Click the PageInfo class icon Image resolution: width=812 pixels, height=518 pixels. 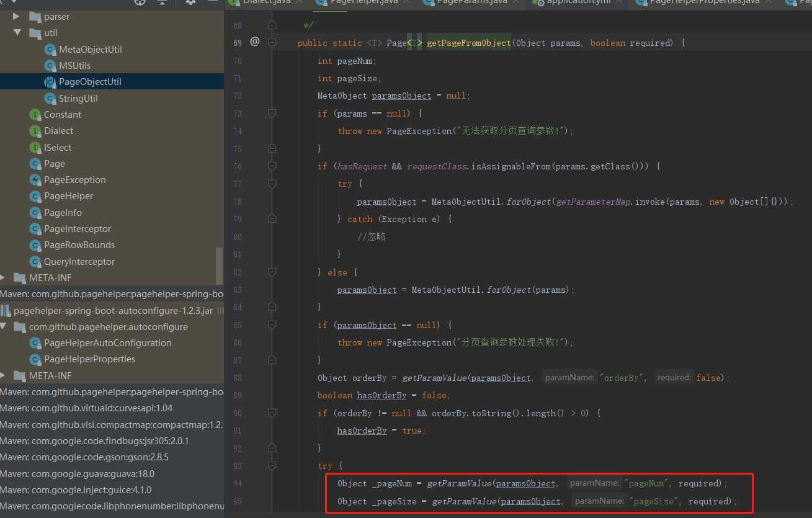[x=35, y=213]
